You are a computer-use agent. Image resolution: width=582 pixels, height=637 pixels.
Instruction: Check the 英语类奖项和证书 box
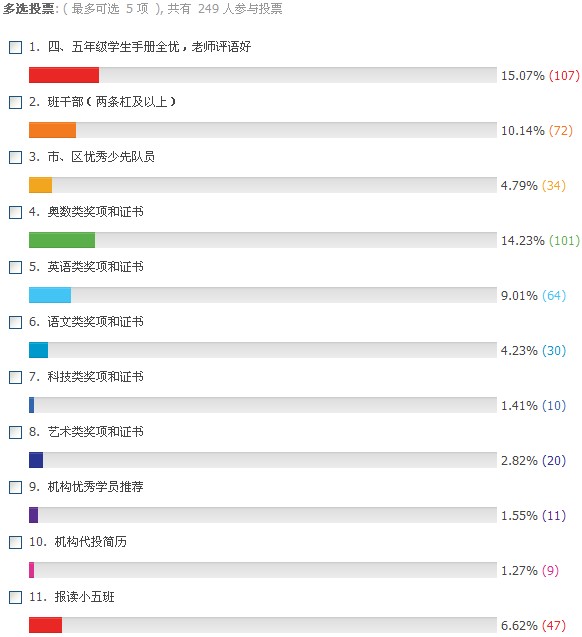pyautogui.click(x=15, y=267)
